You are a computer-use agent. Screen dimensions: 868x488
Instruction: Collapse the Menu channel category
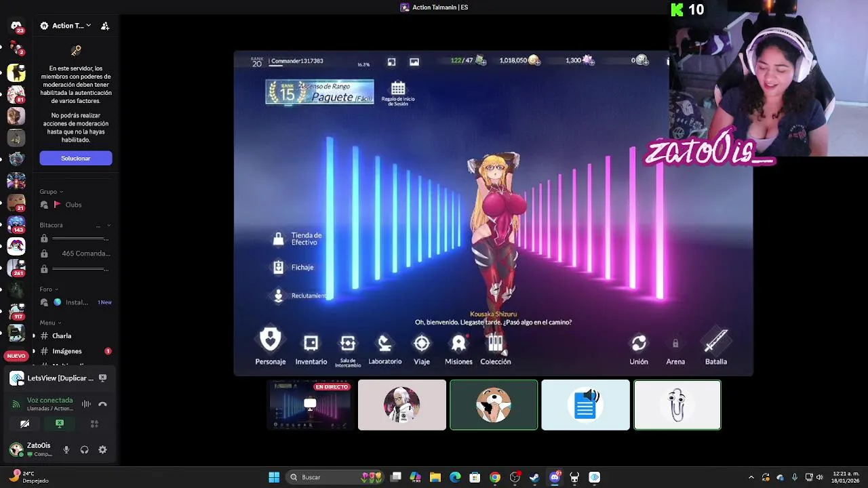(x=50, y=323)
